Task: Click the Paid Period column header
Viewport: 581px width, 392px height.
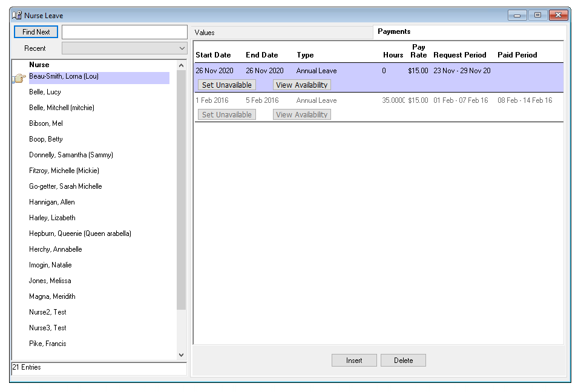Action: (x=517, y=55)
